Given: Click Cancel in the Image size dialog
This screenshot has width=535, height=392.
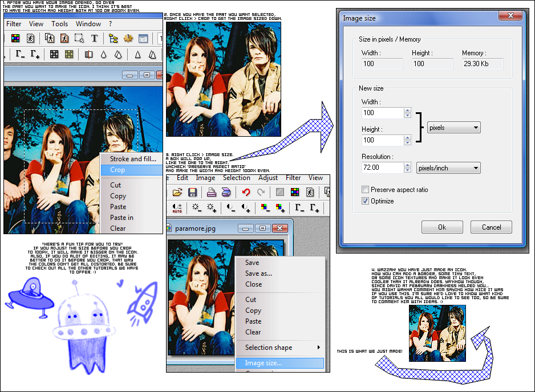Looking at the screenshot, I should click(x=491, y=227).
